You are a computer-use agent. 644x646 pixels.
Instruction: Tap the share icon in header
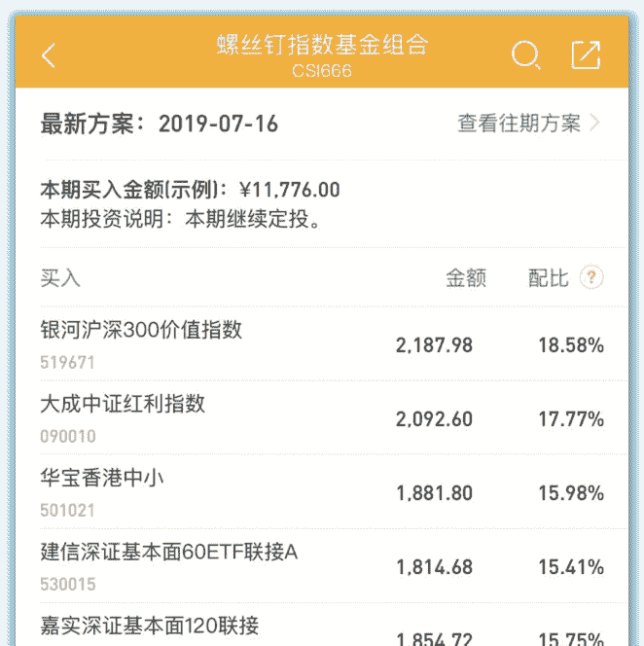tap(586, 55)
